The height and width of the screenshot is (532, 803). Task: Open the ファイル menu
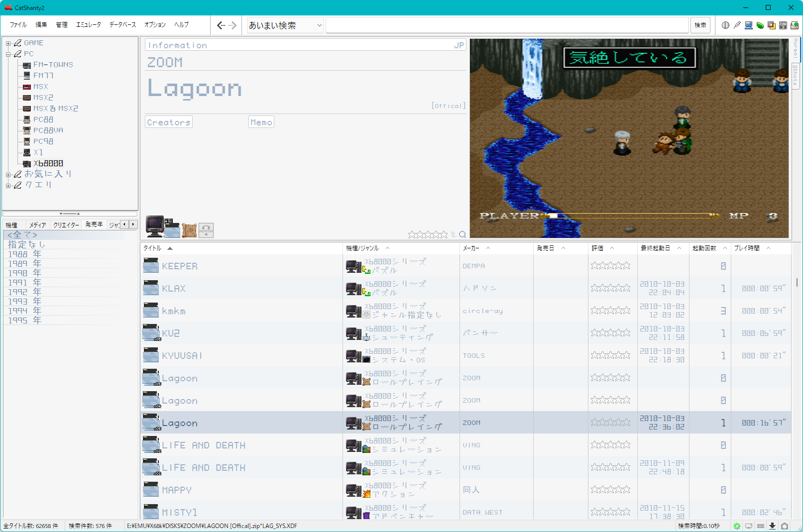coord(18,25)
